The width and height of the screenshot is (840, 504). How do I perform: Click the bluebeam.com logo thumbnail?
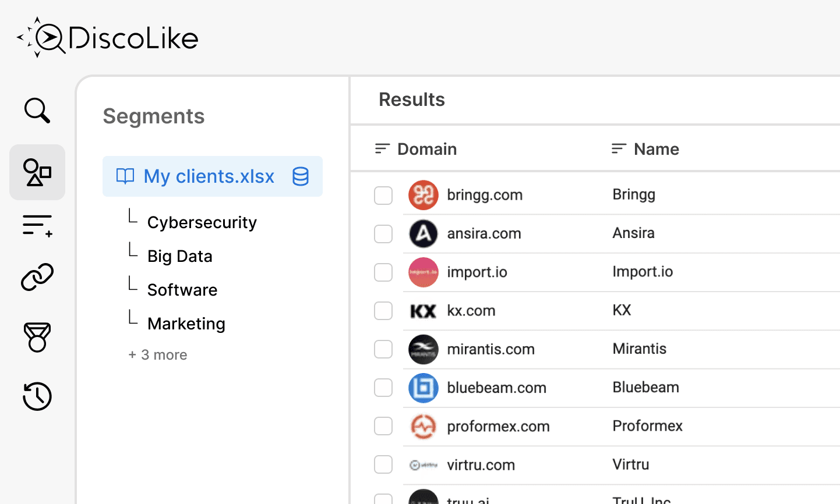pyautogui.click(x=423, y=388)
